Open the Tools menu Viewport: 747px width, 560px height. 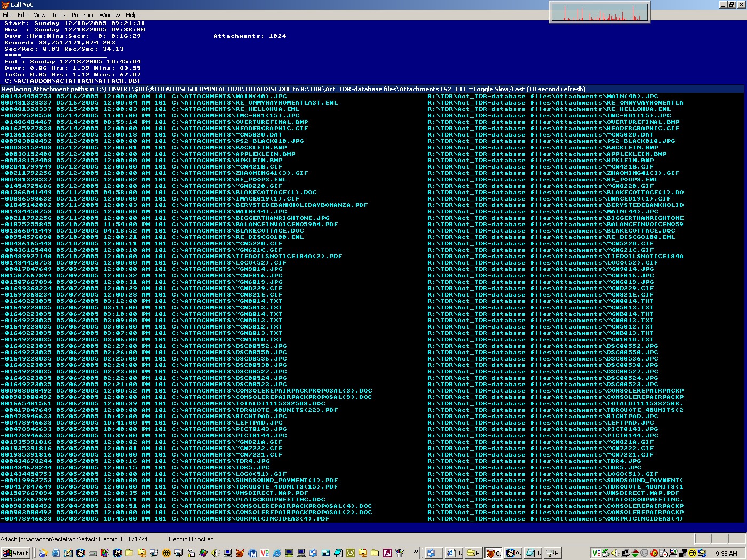tap(59, 15)
